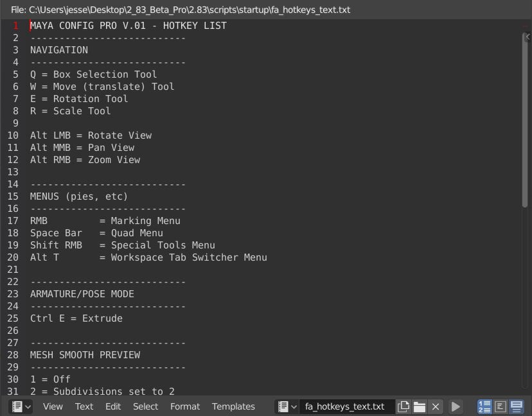
Task: Open the Templates menu
Action: (x=233, y=406)
